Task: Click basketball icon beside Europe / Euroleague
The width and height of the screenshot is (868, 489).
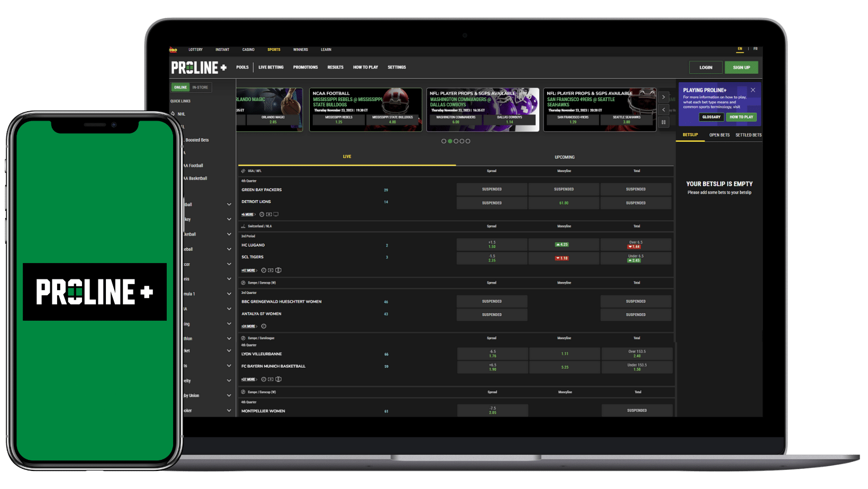Action: (x=243, y=338)
